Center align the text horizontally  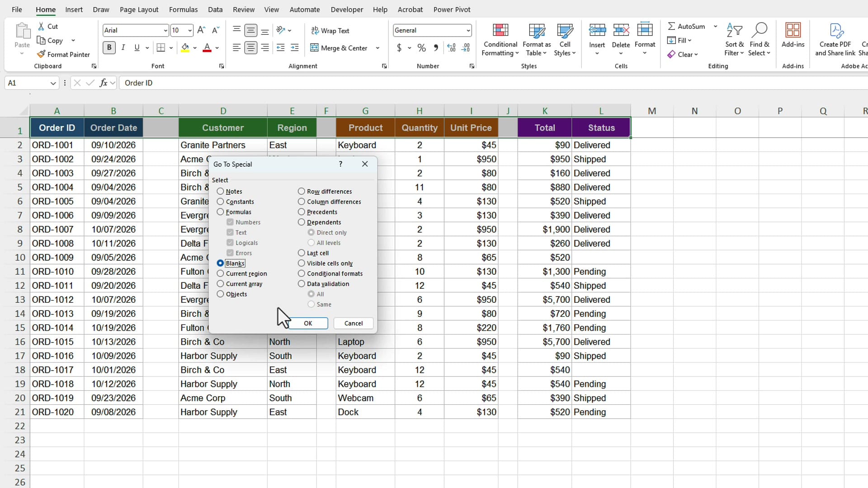[x=250, y=47]
